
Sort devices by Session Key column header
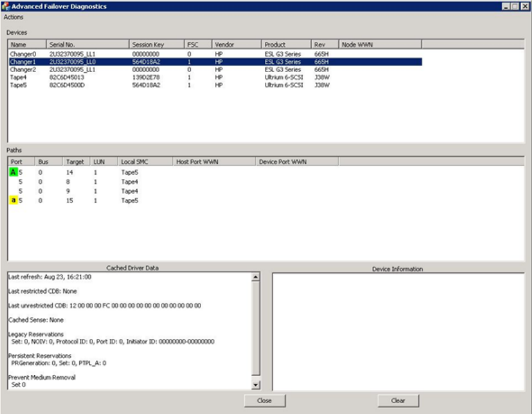tap(156, 44)
